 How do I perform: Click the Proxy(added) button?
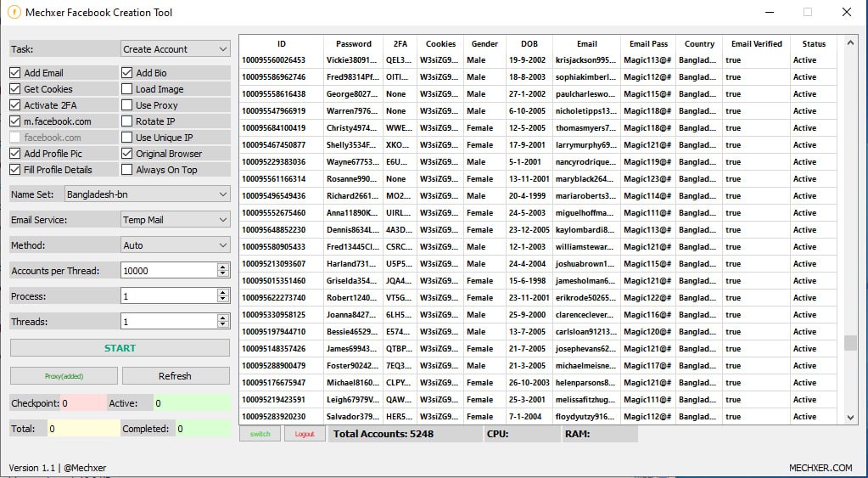tap(64, 375)
